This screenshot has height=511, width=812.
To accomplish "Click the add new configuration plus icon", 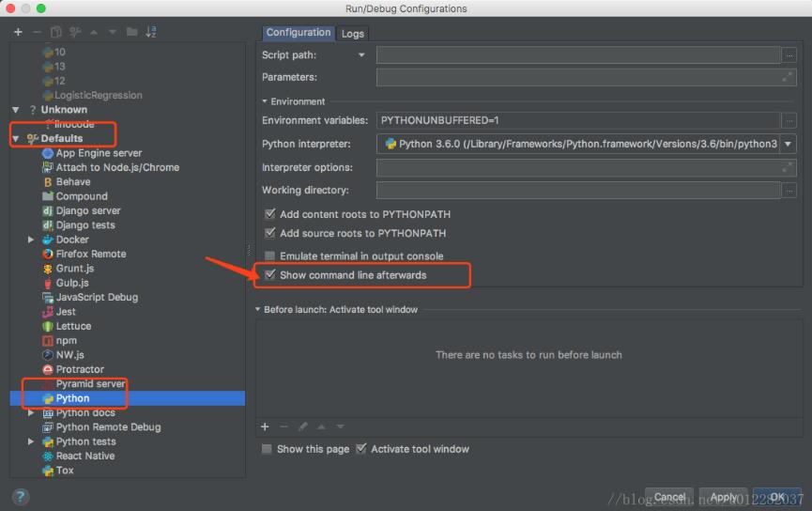I will [18, 32].
